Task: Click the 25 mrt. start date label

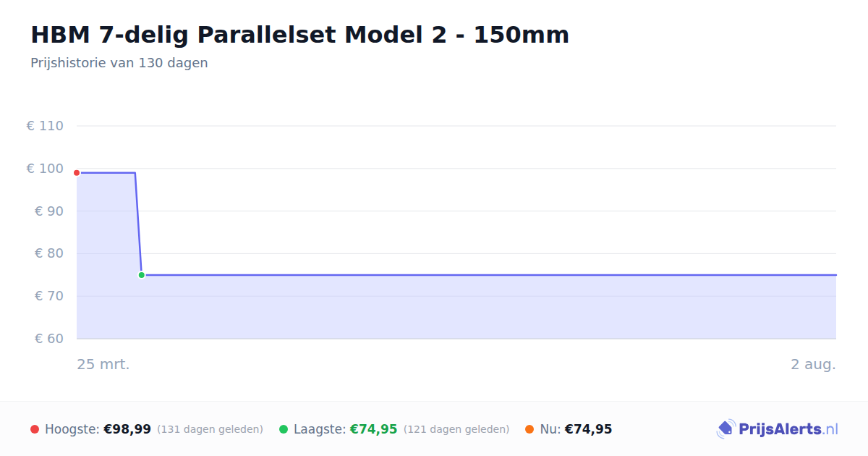Action: (103, 365)
